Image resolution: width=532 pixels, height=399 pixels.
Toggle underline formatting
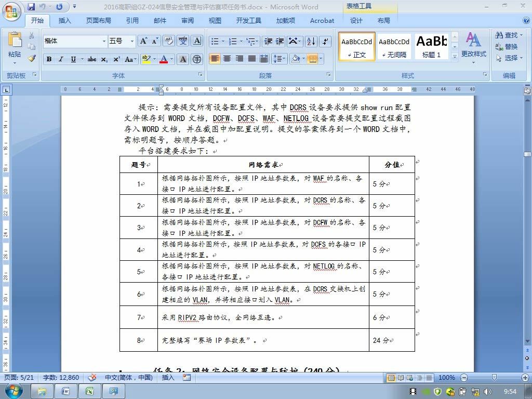[73, 59]
